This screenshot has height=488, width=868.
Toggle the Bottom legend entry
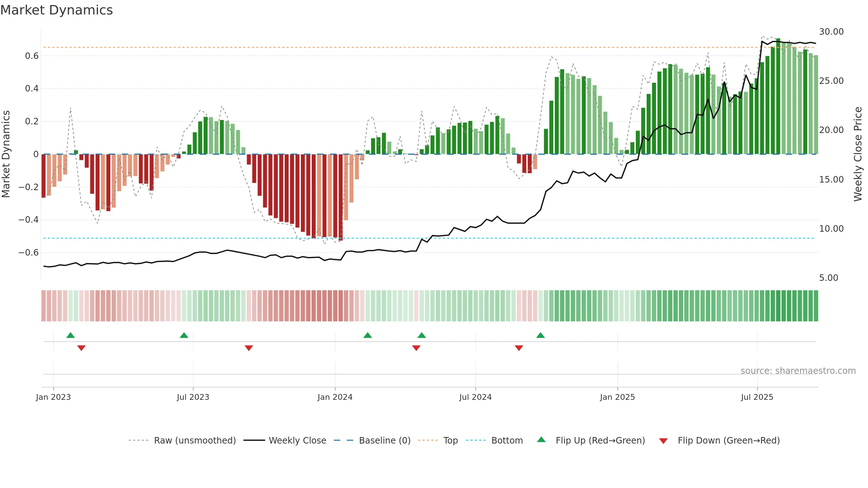[x=494, y=440]
